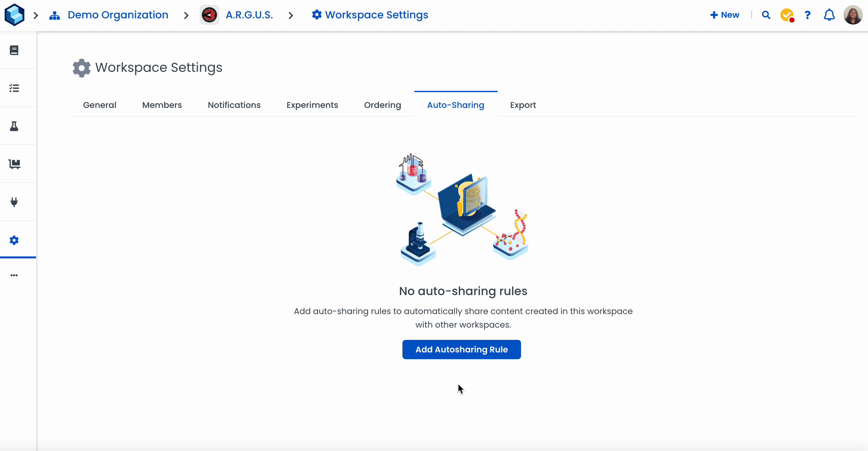Open the notebook icon in sidebar

pos(14,51)
